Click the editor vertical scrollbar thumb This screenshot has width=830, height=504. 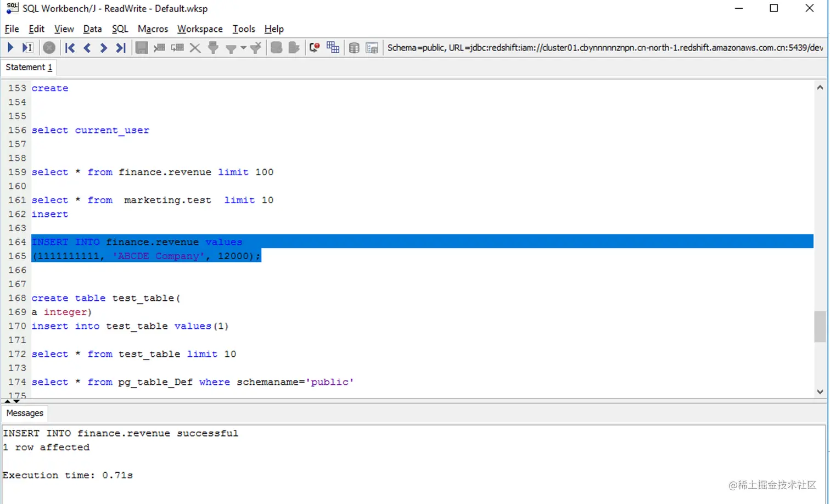click(x=820, y=326)
